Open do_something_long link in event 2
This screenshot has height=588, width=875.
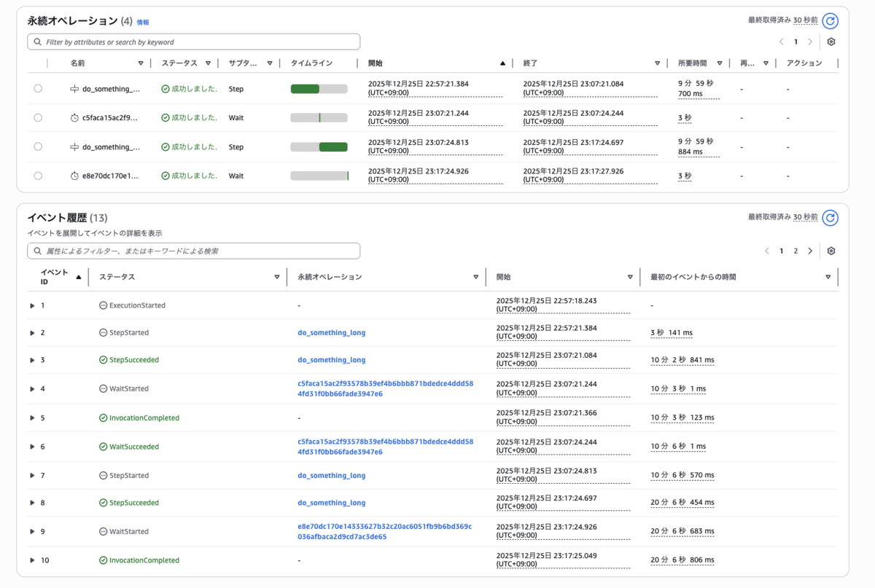(x=332, y=332)
